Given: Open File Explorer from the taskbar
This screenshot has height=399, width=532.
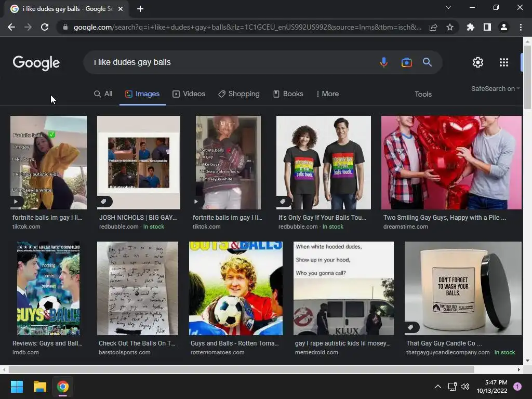Looking at the screenshot, I should (x=39, y=387).
